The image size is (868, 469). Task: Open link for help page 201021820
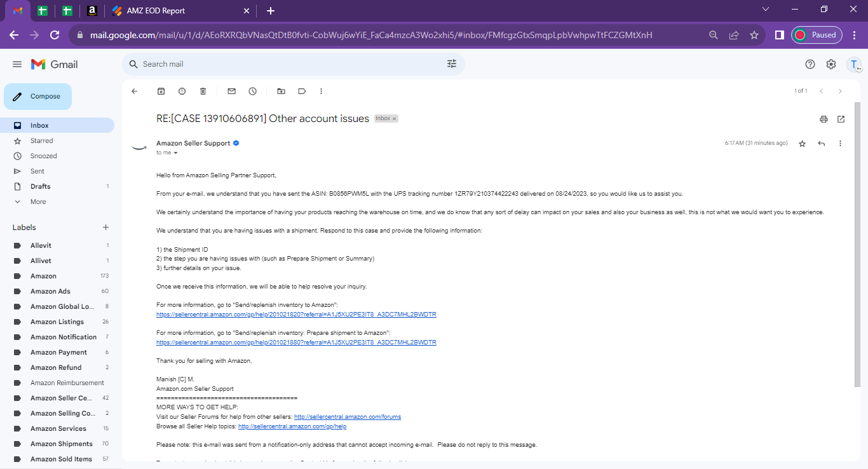point(296,315)
